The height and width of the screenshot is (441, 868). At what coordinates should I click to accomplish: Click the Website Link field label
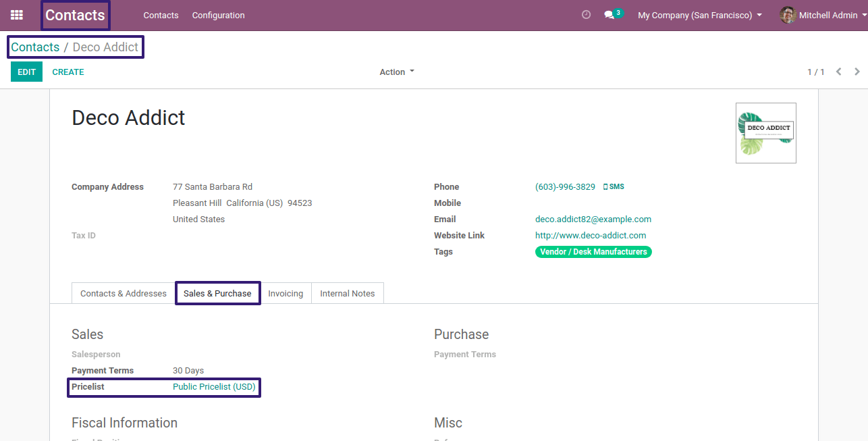point(459,235)
